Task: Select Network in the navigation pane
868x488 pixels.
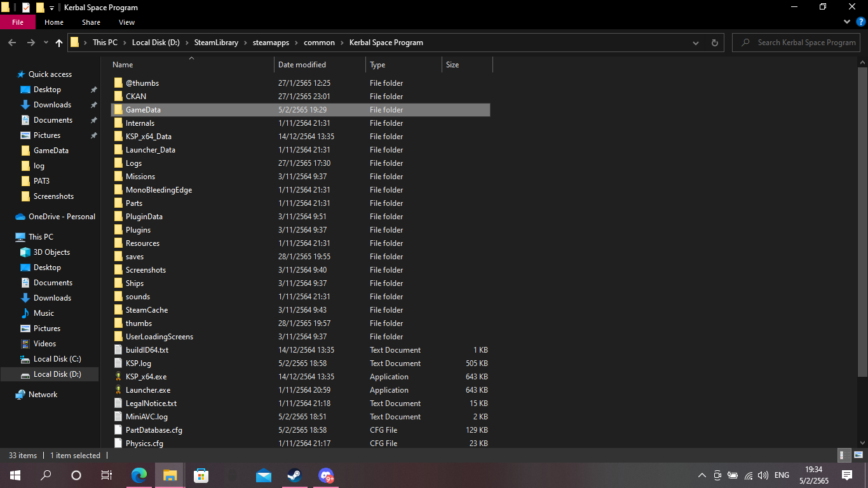Action: 43,395
